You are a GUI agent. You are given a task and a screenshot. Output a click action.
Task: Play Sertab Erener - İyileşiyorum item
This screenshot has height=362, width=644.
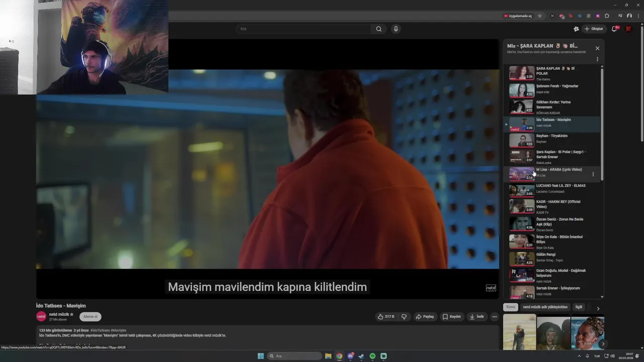tap(552, 291)
